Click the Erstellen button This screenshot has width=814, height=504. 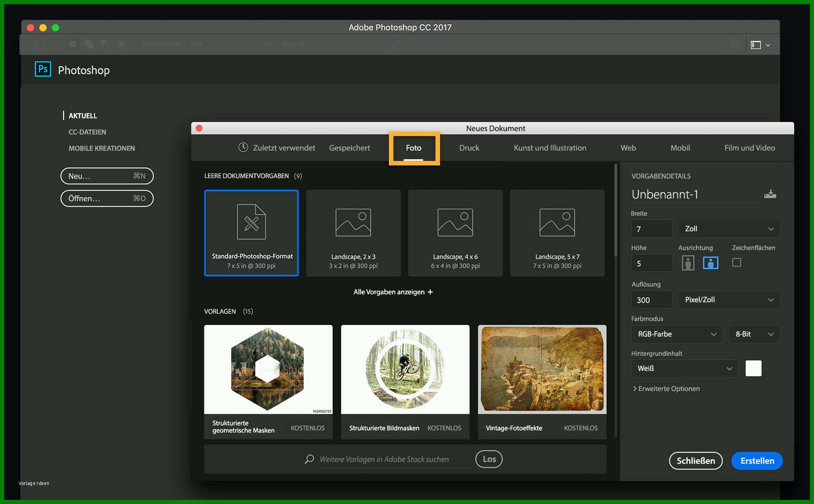coord(757,461)
